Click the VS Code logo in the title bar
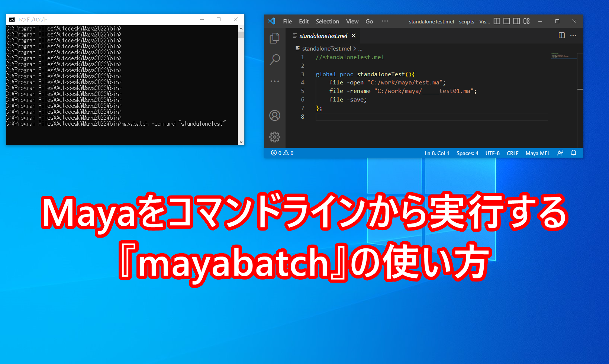 (x=272, y=21)
